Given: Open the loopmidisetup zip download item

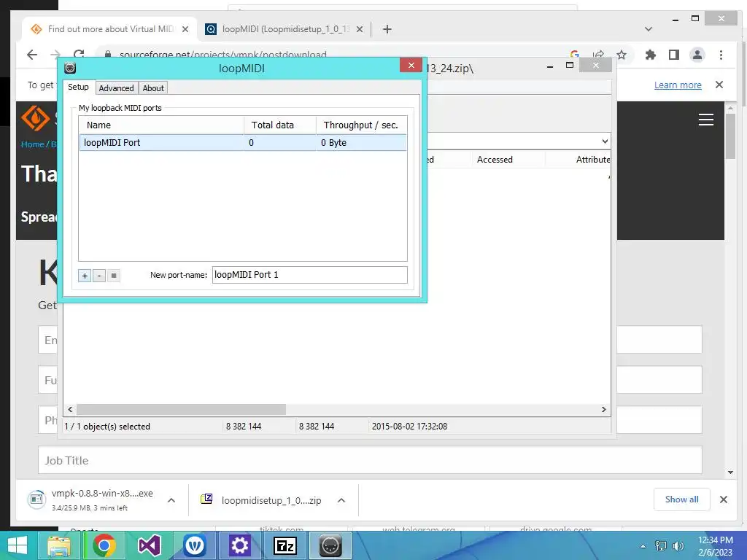Looking at the screenshot, I should click(x=262, y=500).
